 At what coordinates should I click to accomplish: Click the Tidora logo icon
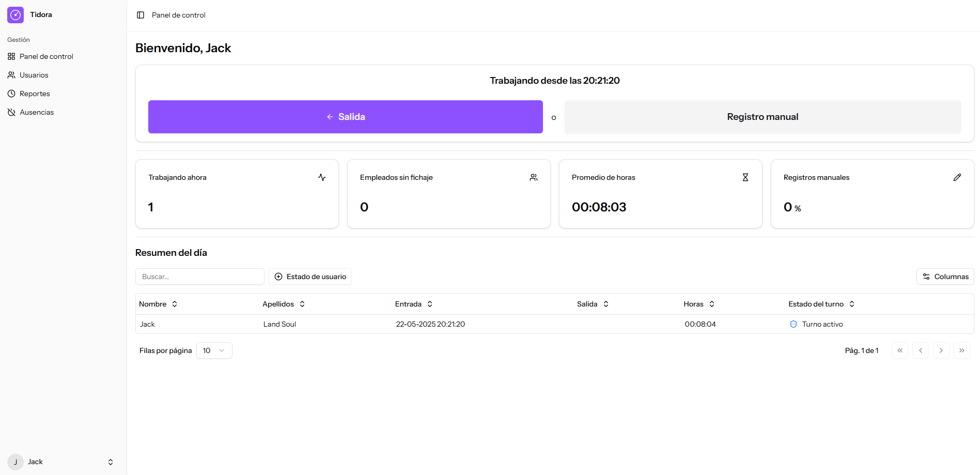(15, 15)
